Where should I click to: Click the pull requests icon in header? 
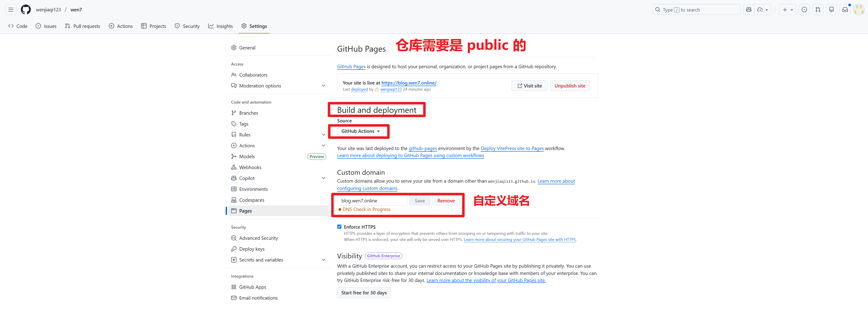coord(818,10)
